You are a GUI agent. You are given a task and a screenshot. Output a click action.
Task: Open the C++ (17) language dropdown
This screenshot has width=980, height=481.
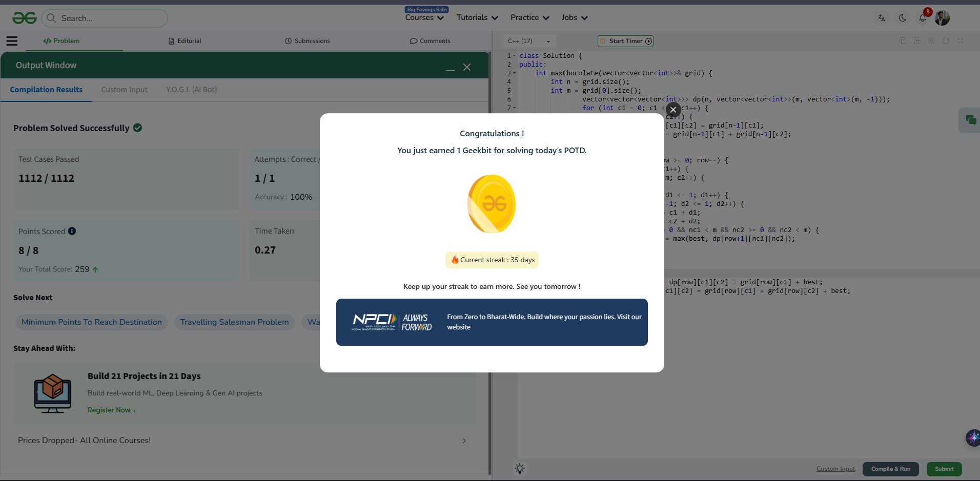point(529,41)
